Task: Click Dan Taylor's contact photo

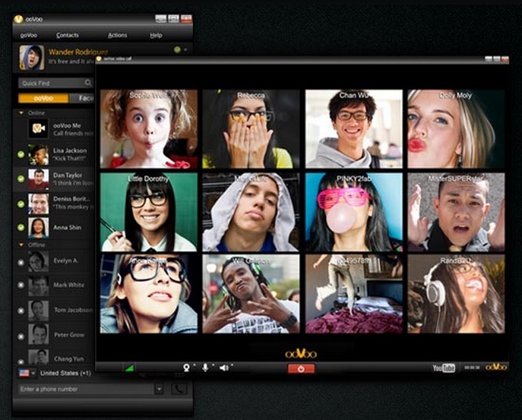Action: coord(38,179)
